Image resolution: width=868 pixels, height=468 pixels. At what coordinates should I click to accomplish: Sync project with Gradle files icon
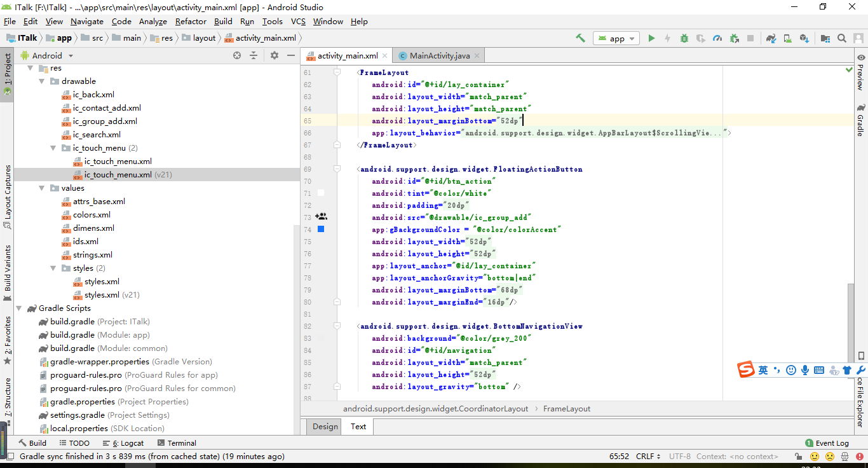(x=771, y=38)
